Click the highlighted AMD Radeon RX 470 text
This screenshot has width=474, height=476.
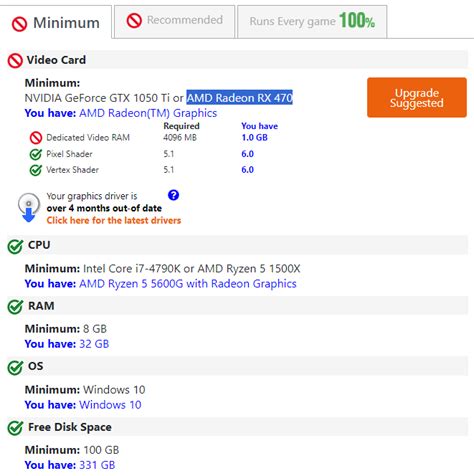[239, 98]
